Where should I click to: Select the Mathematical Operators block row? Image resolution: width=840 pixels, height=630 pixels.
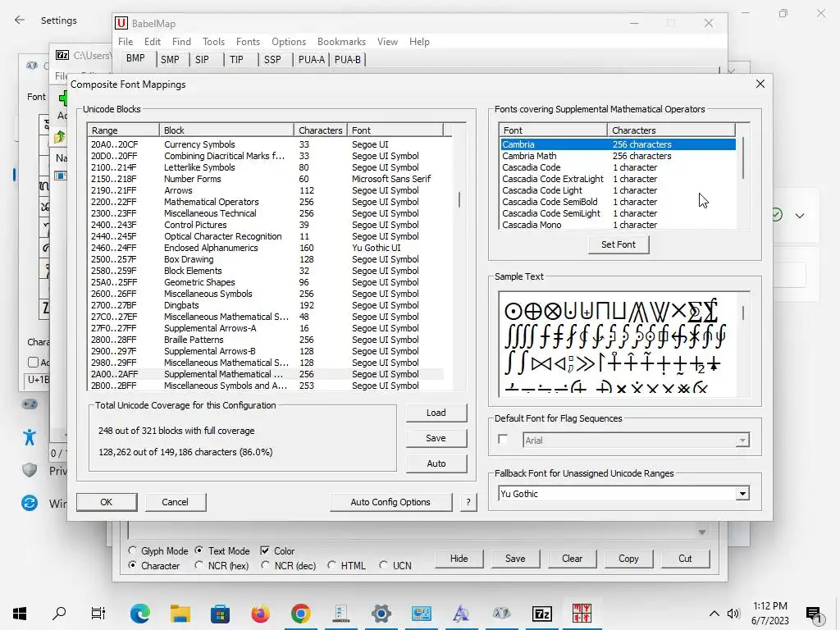click(x=266, y=202)
